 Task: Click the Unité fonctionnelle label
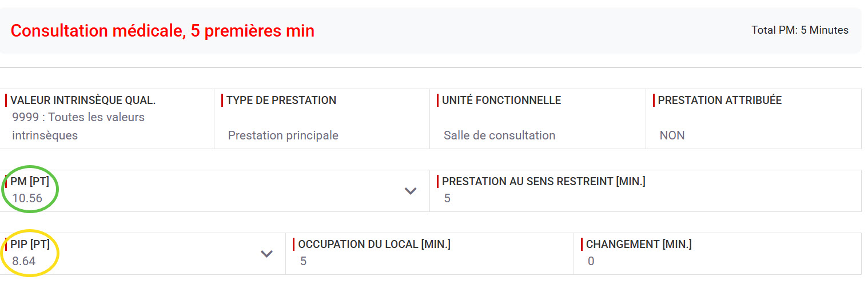(x=501, y=101)
